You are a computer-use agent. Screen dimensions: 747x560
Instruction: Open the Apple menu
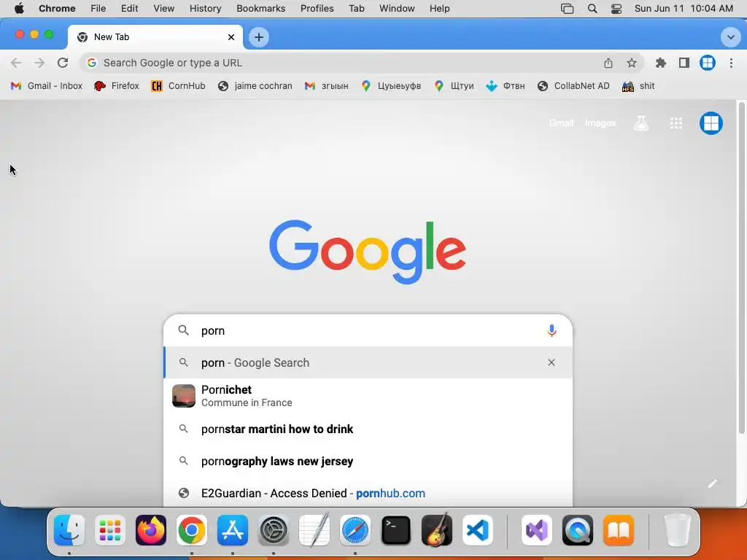(x=19, y=9)
